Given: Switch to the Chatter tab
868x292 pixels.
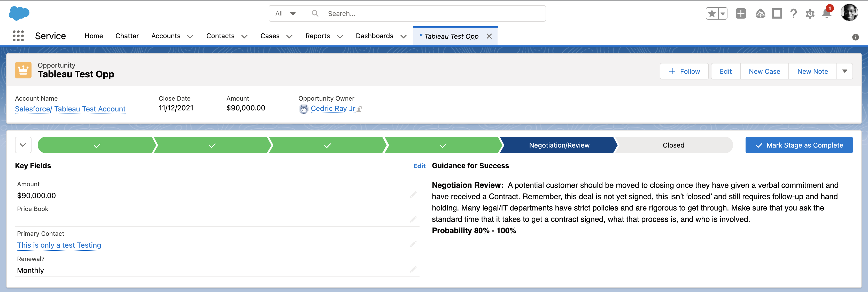Looking at the screenshot, I should 127,36.
